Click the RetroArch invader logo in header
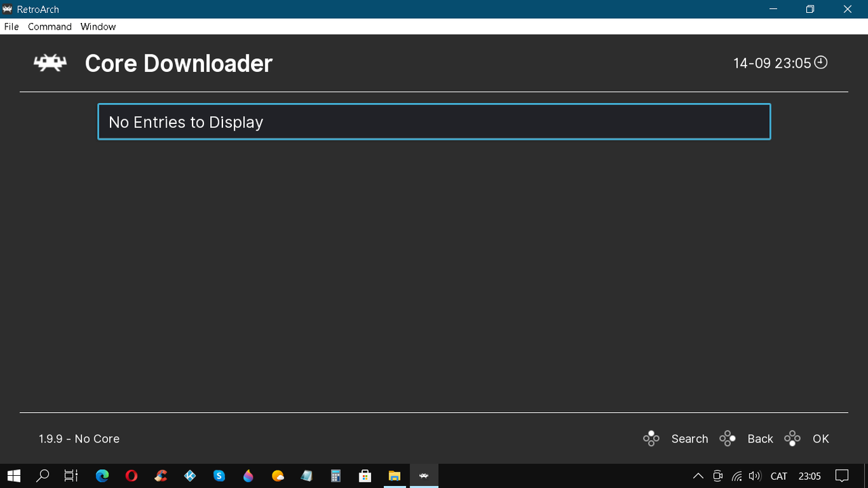 coord(51,63)
